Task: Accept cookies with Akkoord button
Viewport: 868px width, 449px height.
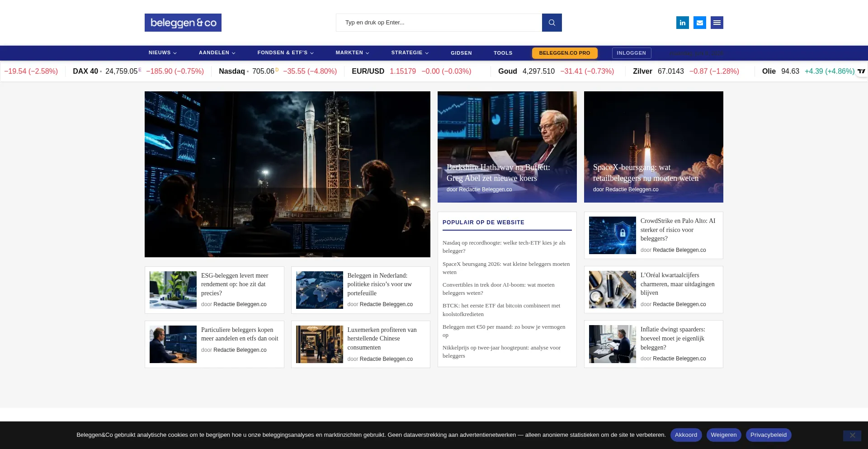Action: tap(686, 435)
